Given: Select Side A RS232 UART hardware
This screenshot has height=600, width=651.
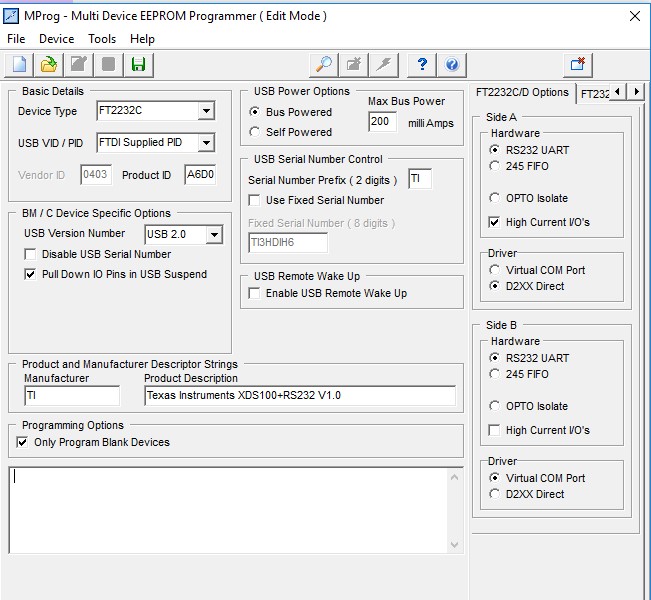Looking at the screenshot, I should tap(529, 150).
